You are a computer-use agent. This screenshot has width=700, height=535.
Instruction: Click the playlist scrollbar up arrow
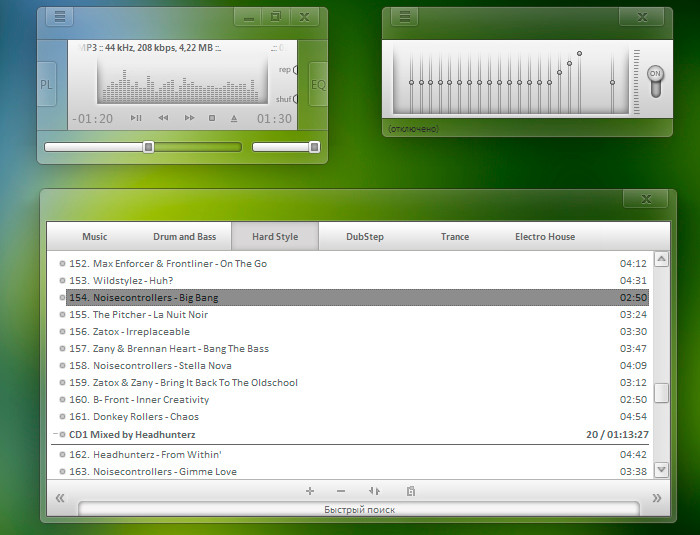[661, 259]
